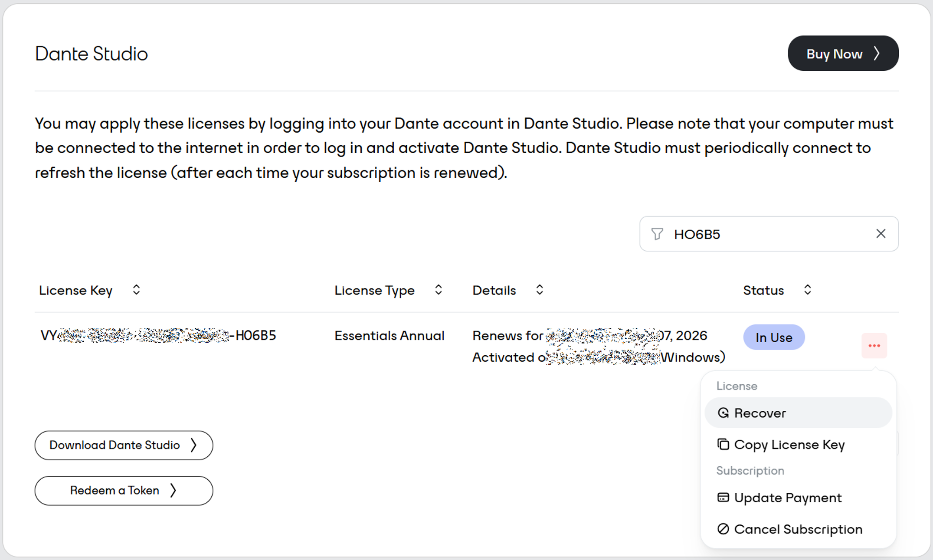Click the license key ending in H06B5
Screen dimensions: 933x560
pyautogui.click(x=158, y=335)
